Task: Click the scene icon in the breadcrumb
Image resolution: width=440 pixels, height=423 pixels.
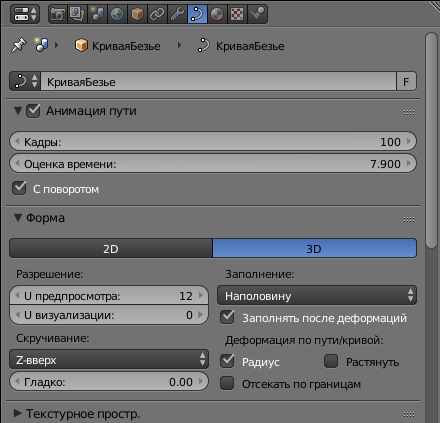Action: click(x=41, y=45)
